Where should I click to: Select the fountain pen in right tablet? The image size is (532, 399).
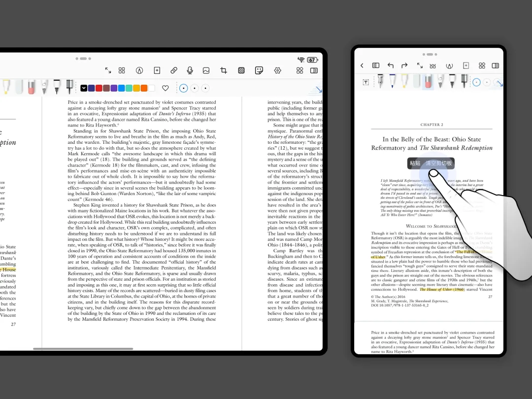[380, 81]
